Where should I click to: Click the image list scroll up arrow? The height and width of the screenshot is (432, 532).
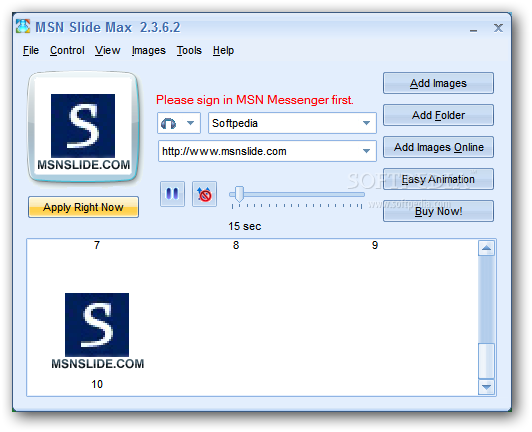point(486,248)
